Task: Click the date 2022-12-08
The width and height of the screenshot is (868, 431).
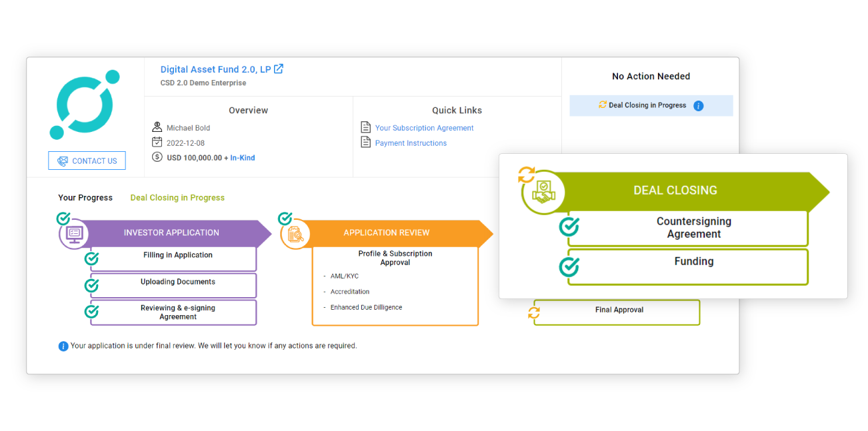Action: tap(185, 143)
